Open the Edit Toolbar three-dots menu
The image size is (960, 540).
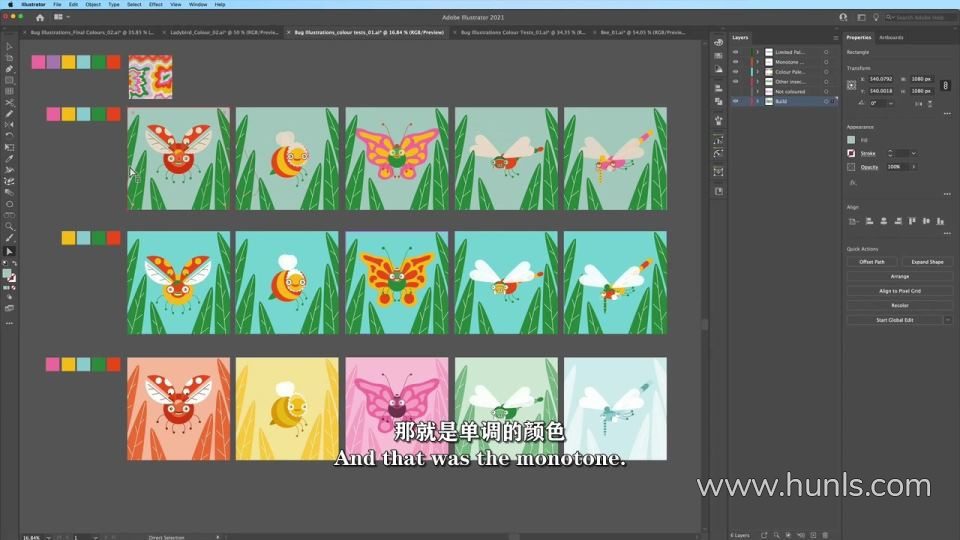tap(9, 323)
